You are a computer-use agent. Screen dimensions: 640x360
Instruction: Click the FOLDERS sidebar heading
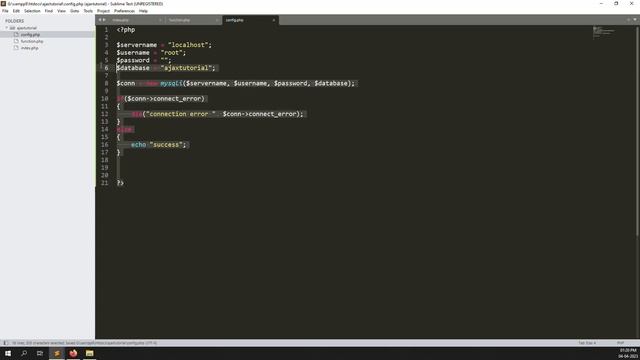tap(14, 21)
